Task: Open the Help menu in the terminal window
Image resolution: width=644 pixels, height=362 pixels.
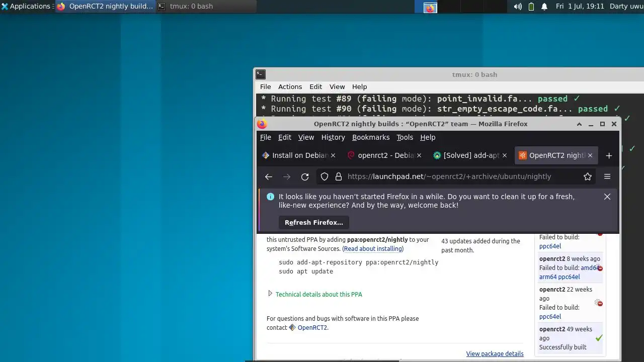Action: (359, 86)
